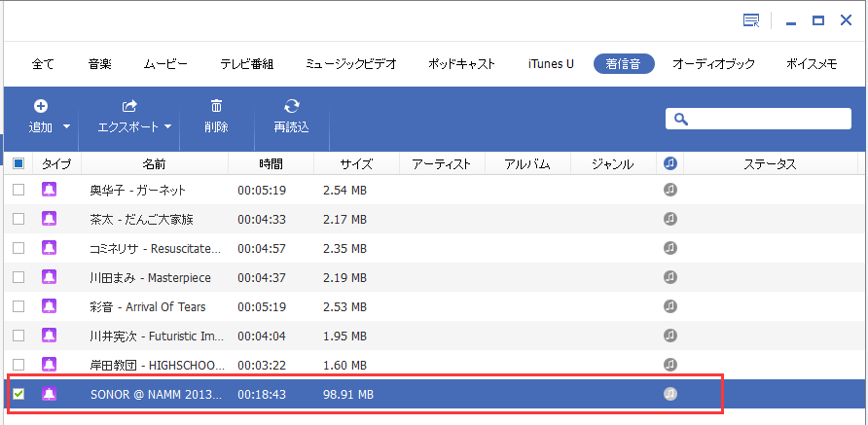The width and height of the screenshot is (868, 425).
Task: Click bell icon for 岸田教団 row
Action: [x=50, y=364]
